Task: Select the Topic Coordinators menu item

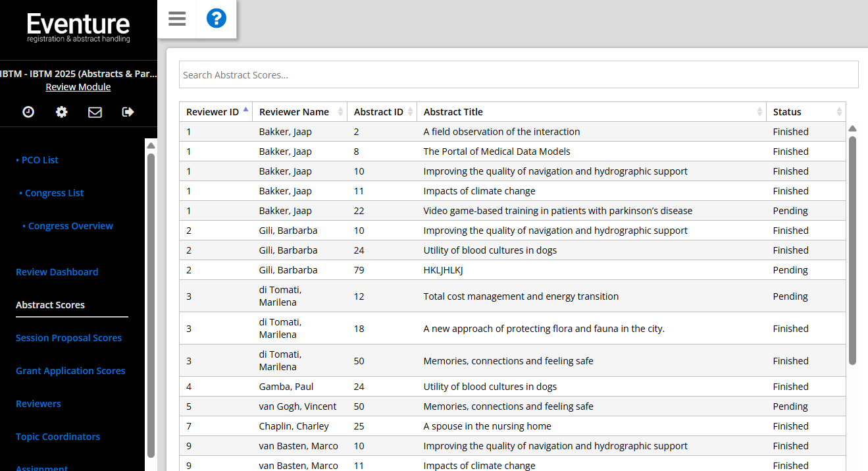Action: [x=58, y=437]
